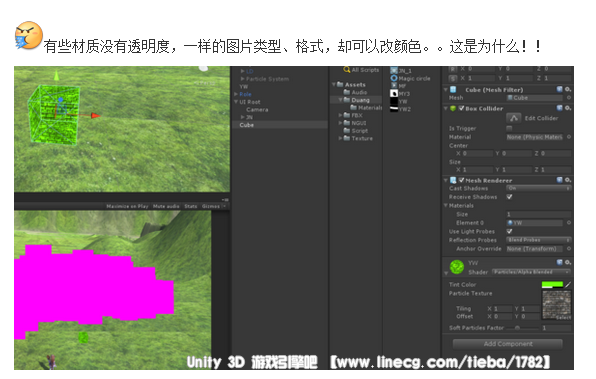Viewport: 596px width, 379px height.
Task: Enable the Is Trigger checkbox
Action: pos(509,128)
